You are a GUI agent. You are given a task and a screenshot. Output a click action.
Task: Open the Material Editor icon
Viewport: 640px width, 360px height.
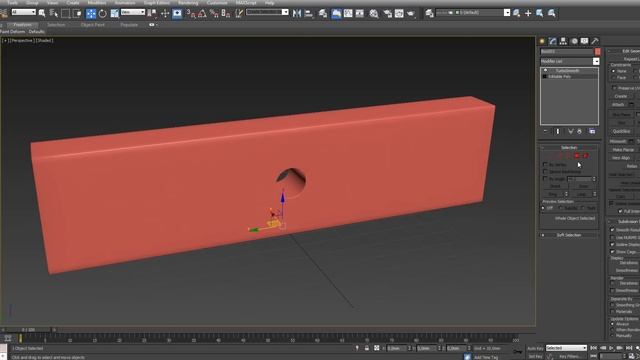tap(374, 13)
